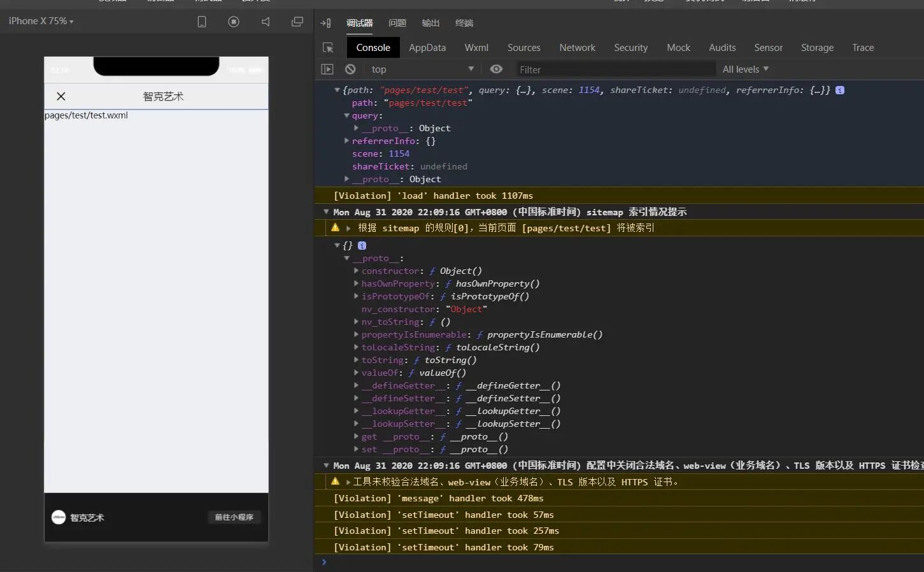The height and width of the screenshot is (572, 924).
Task: Clear the console with the ban icon
Action: pos(350,69)
